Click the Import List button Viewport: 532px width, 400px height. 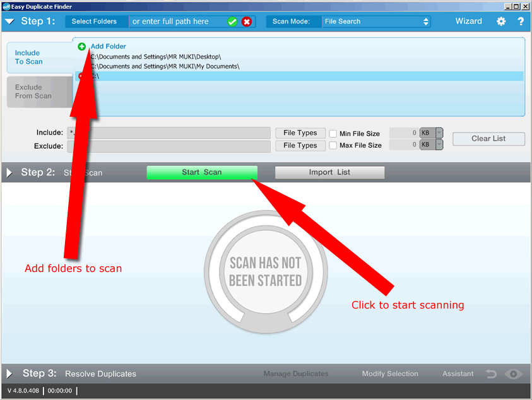click(329, 172)
